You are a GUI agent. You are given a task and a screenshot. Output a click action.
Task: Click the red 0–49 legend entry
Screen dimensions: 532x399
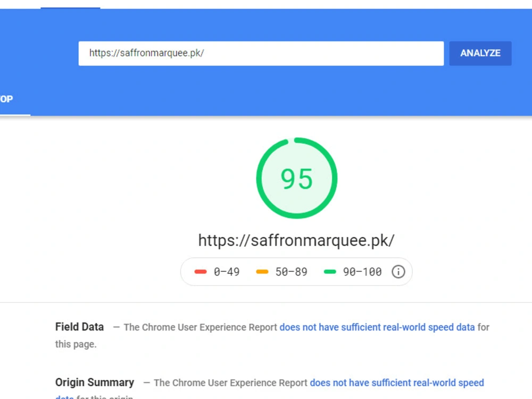click(x=217, y=272)
